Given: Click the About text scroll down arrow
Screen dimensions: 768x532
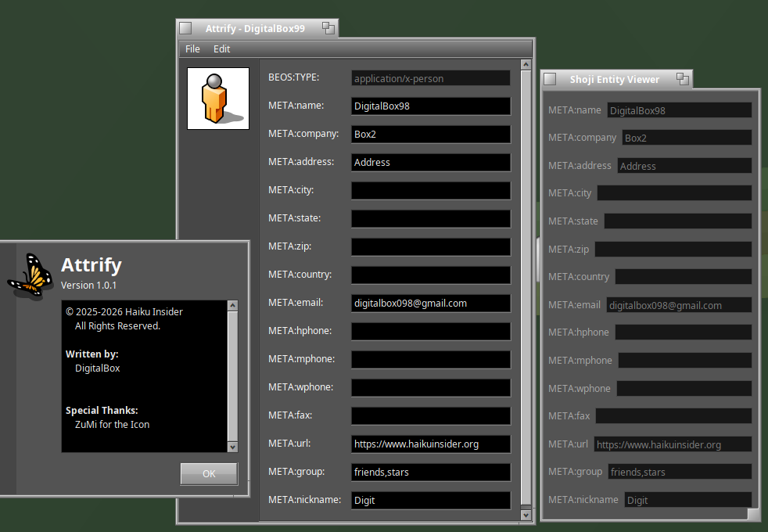Looking at the screenshot, I should (x=232, y=446).
